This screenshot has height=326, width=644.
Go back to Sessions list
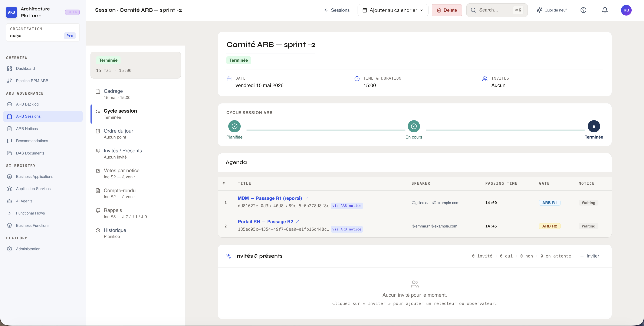[336, 10]
